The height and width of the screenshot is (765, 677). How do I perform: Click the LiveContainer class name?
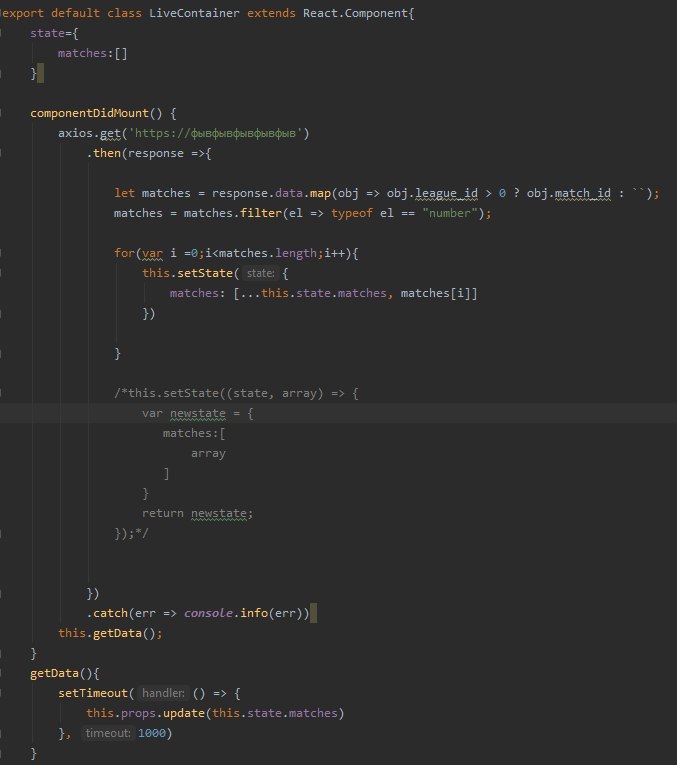tap(194, 13)
